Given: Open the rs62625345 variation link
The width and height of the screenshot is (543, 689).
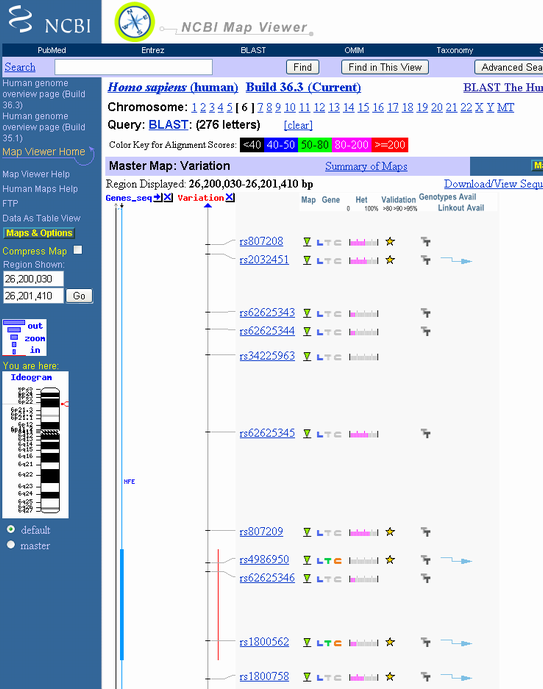Looking at the screenshot, I should tap(267, 433).
